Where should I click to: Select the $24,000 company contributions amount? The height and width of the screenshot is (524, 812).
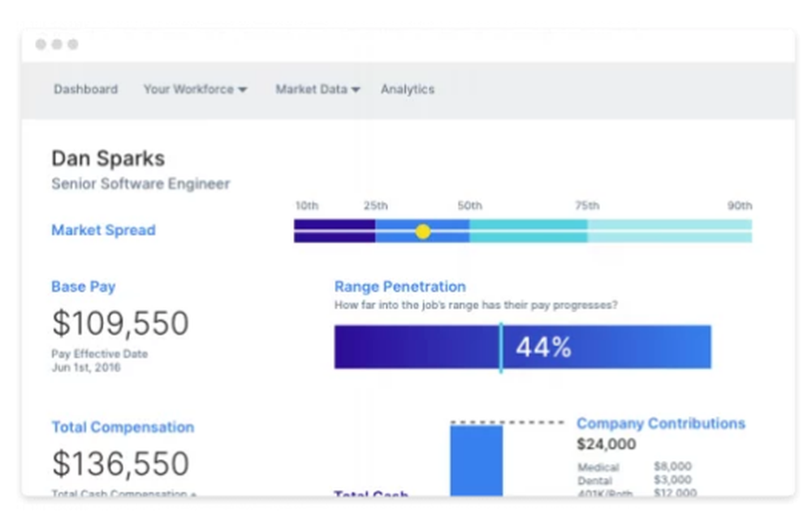[x=607, y=444]
